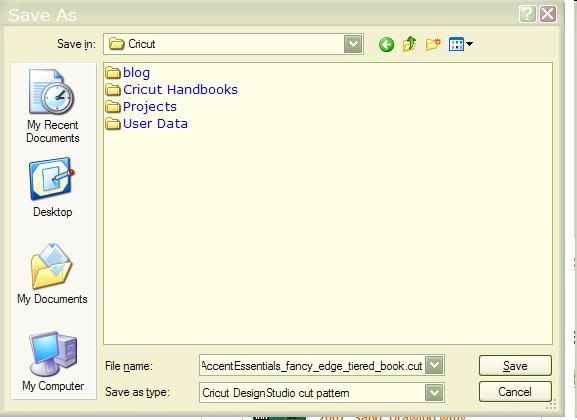
Task: Click the green Back navigation arrow
Action: coord(386,45)
